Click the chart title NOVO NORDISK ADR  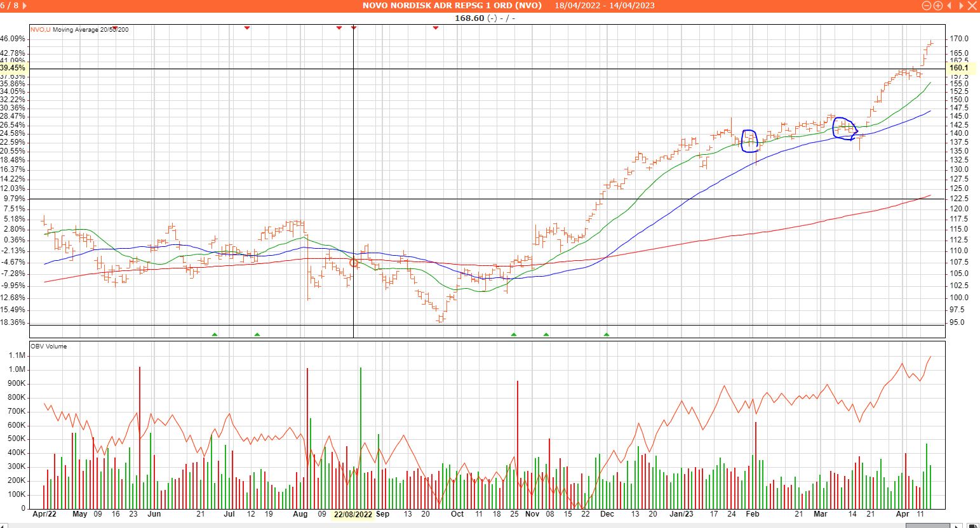(x=452, y=6)
